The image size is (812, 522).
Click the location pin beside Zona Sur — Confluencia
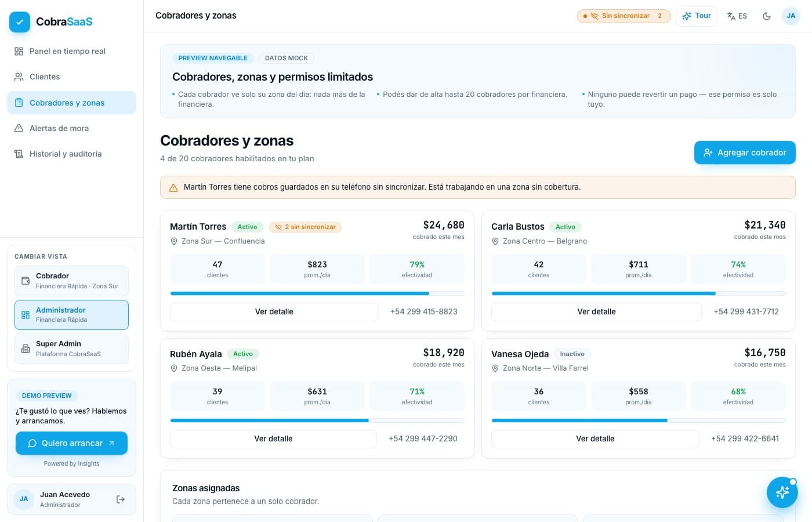tap(174, 241)
